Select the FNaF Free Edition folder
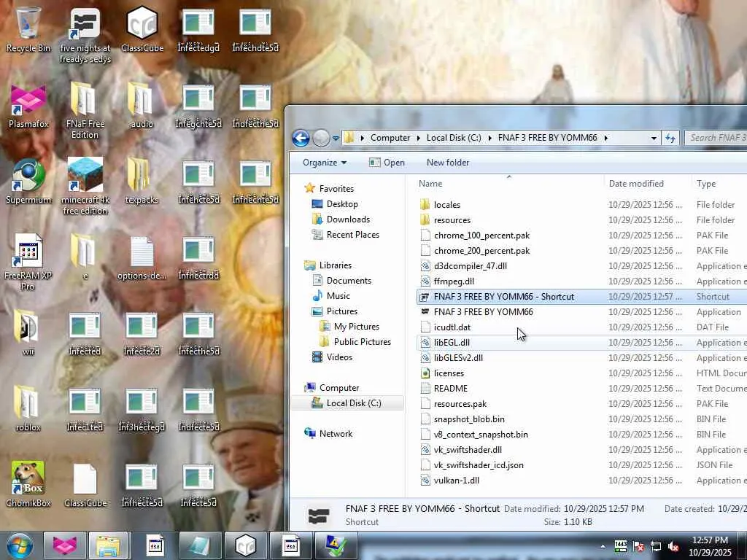Image resolution: width=747 pixels, height=560 pixels. click(85, 111)
